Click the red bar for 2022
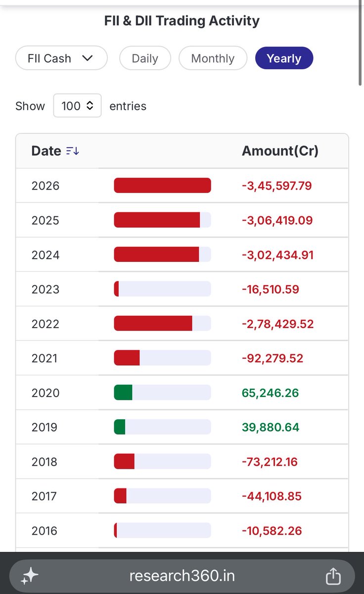The image size is (364, 594). 153,324
